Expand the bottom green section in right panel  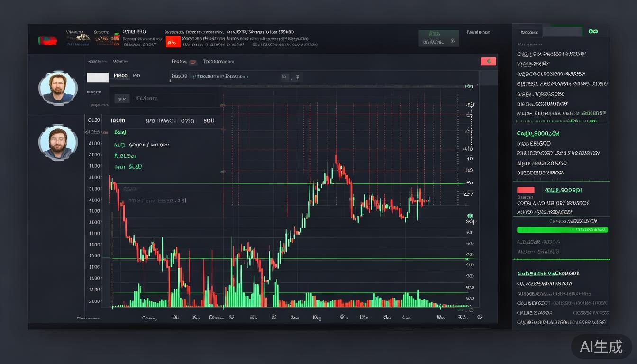[x=548, y=273]
